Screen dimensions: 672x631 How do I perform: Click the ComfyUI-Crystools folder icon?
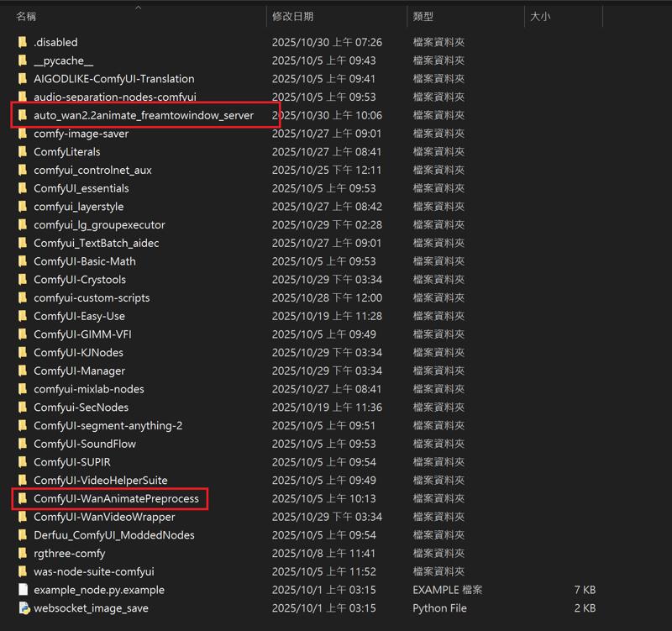click(x=23, y=280)
